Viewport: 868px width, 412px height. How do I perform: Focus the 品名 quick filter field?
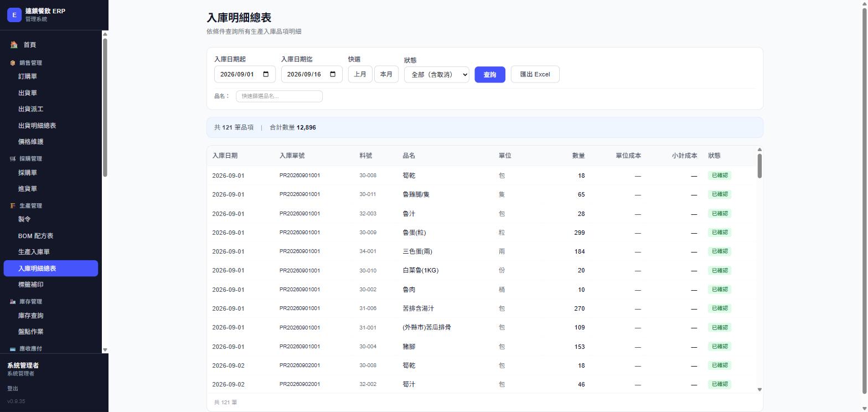[x=279, y=96]
